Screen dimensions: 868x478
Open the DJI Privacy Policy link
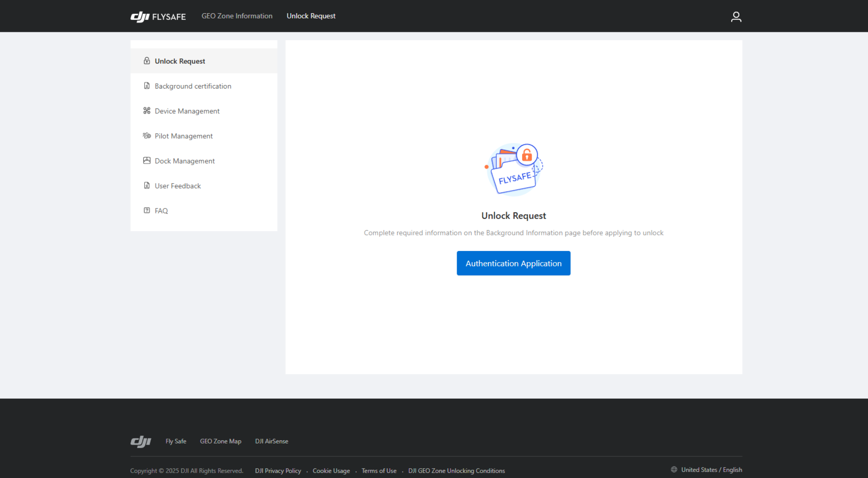coord(278,470)
